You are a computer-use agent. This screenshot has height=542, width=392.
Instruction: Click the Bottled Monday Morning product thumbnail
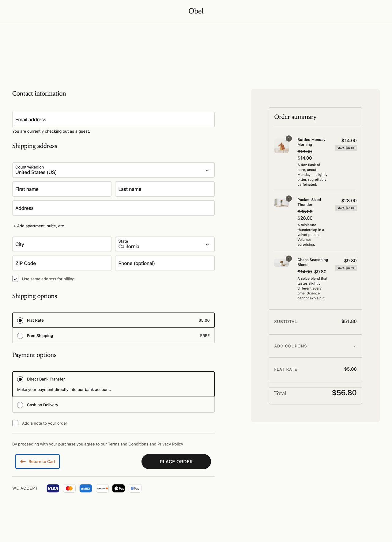pyautogui.click(x=281, y=146)
